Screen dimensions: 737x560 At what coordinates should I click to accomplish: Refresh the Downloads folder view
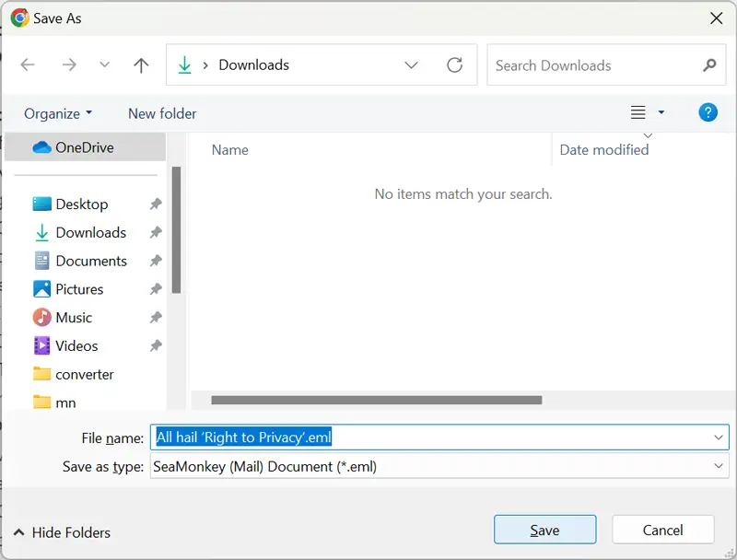454,65
